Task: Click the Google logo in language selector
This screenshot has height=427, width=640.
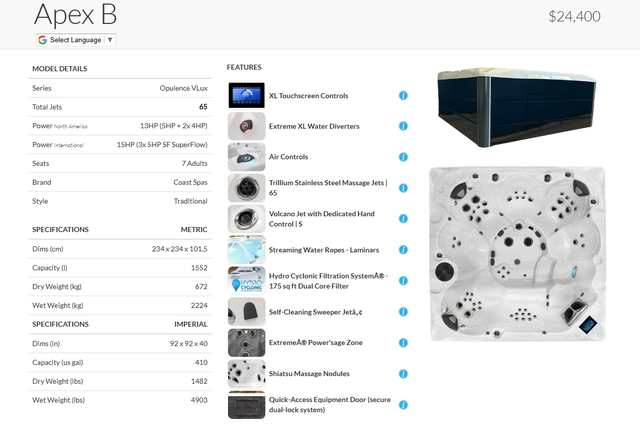Action: (43, 40)
